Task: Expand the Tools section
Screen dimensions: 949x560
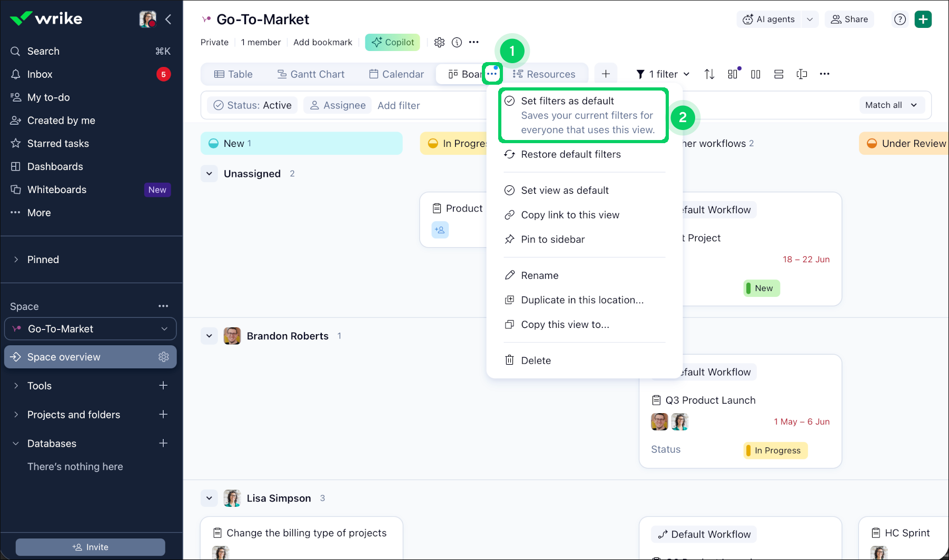Action: (x=16, y=386)
